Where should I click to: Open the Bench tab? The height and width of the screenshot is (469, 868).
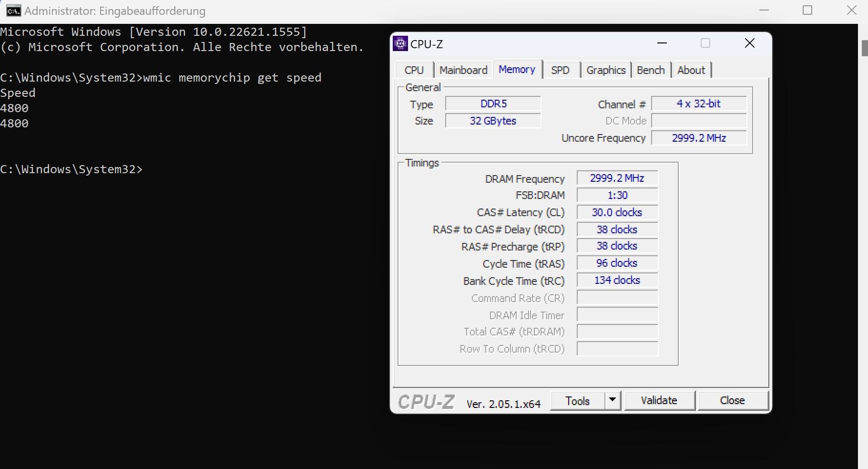point(651,70)
